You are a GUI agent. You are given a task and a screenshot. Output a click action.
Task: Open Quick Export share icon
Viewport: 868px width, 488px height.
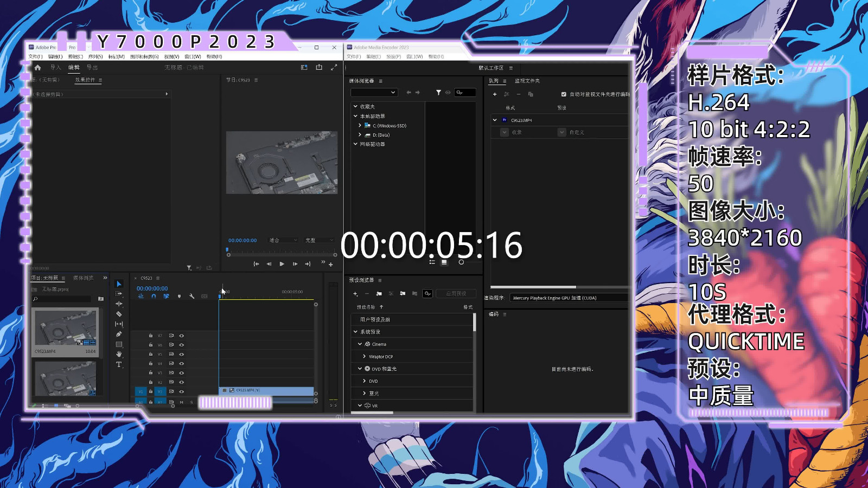(319, 67)
